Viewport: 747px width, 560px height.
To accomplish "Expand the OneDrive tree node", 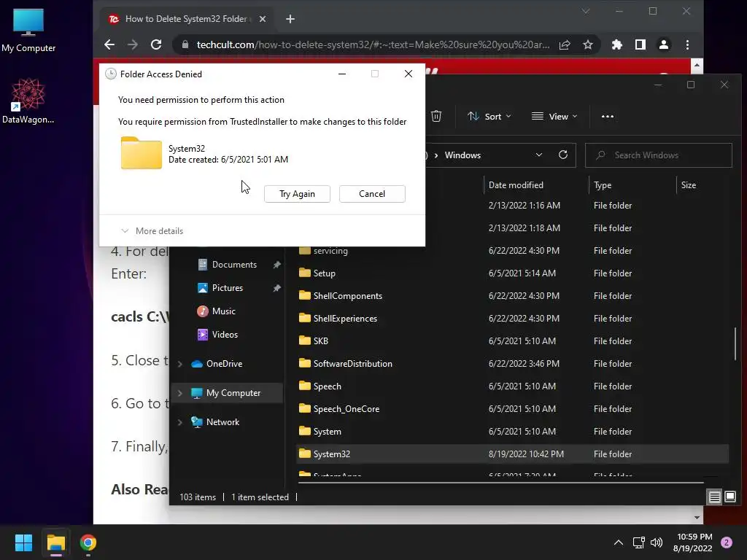I will click(180, 364).
